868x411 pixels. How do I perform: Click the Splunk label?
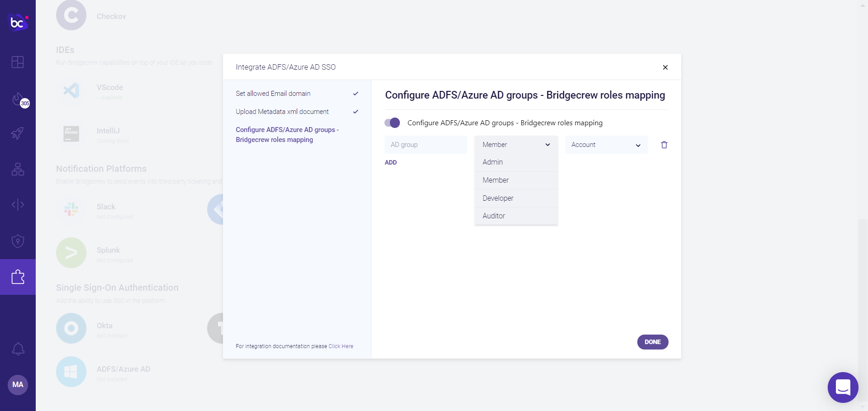[108, 250]
